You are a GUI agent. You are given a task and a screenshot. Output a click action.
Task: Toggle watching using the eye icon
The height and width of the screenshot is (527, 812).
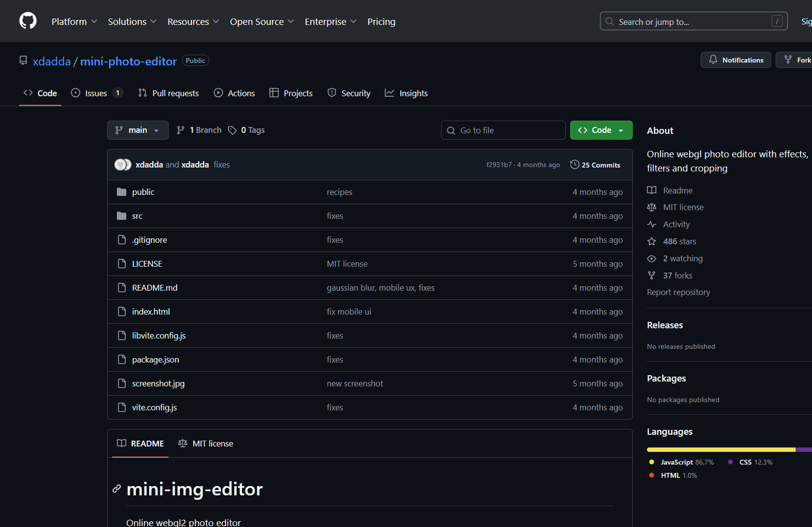click(652, 258)
